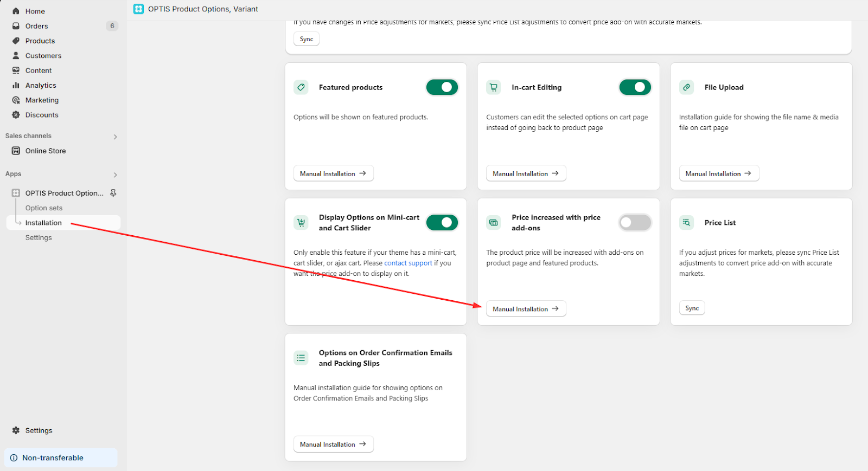The image size is (868, 471).
Task: Click the Discounts badge icon
Action: [16, 115]
